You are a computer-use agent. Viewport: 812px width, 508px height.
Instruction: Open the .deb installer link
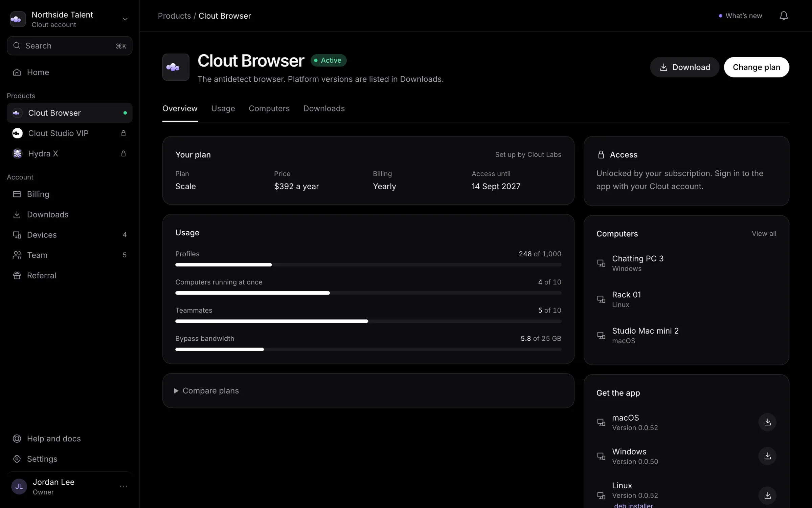(633, 505)
